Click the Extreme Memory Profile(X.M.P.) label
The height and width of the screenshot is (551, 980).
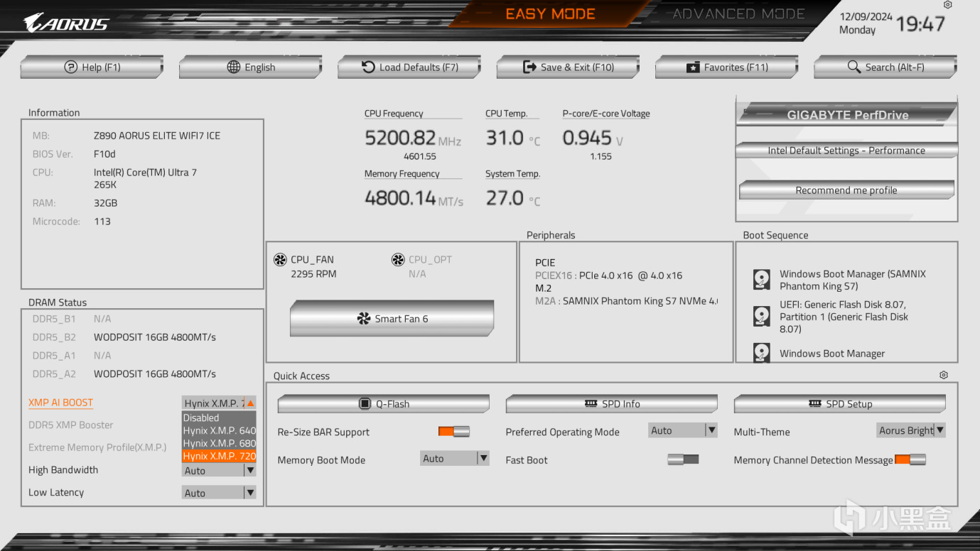(x=97, y=447)
